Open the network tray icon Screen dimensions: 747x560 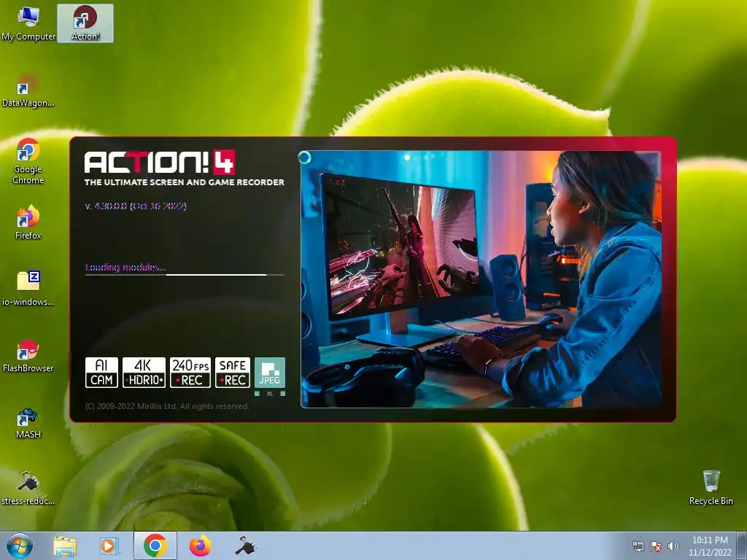(x=638, y=546)
